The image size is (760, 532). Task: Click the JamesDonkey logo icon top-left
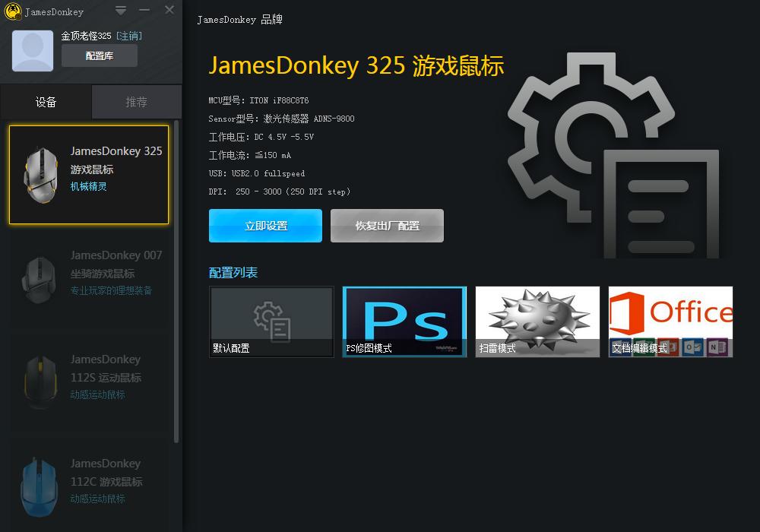click(x=11, y=11)
